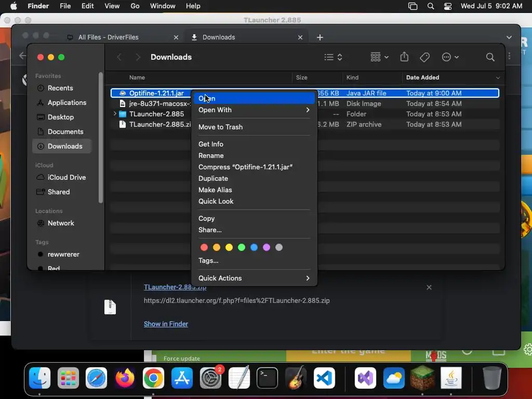Dismiss the TLauncher download entry with X
The image size is (532, 399).
[x=429, y=287]
